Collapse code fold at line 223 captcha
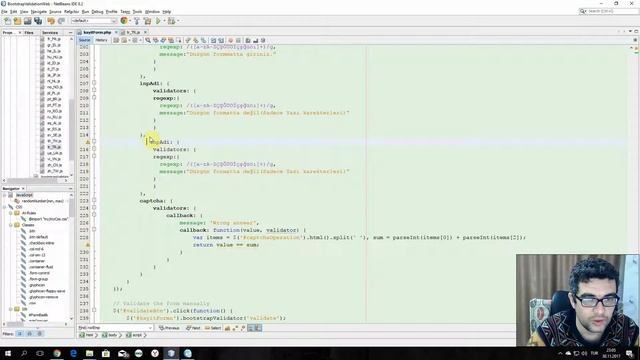 [x=94, y=201]
